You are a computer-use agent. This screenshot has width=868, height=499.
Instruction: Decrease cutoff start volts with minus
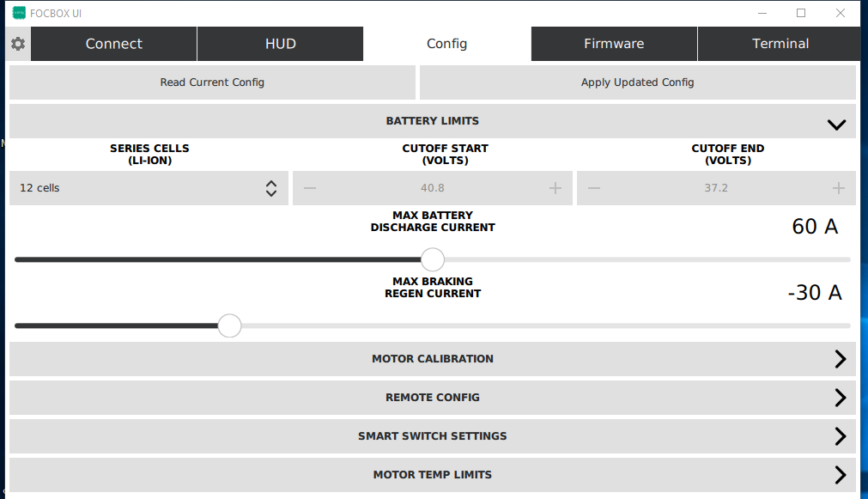[x=310, y=188]
